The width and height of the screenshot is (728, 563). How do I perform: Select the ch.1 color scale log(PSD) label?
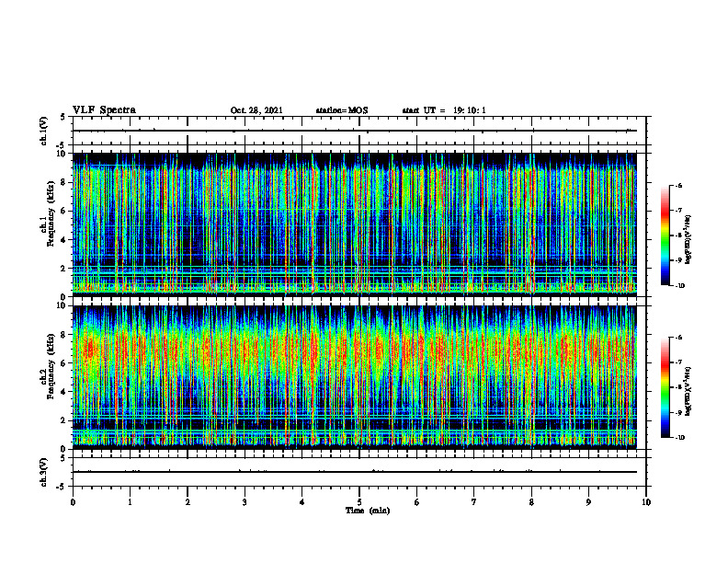tap(689, 239)
